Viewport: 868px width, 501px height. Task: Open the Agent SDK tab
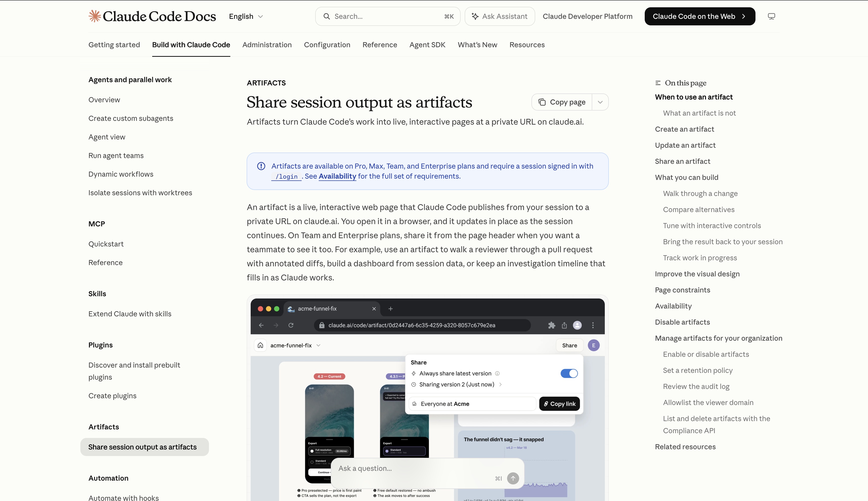click(427, 45)
